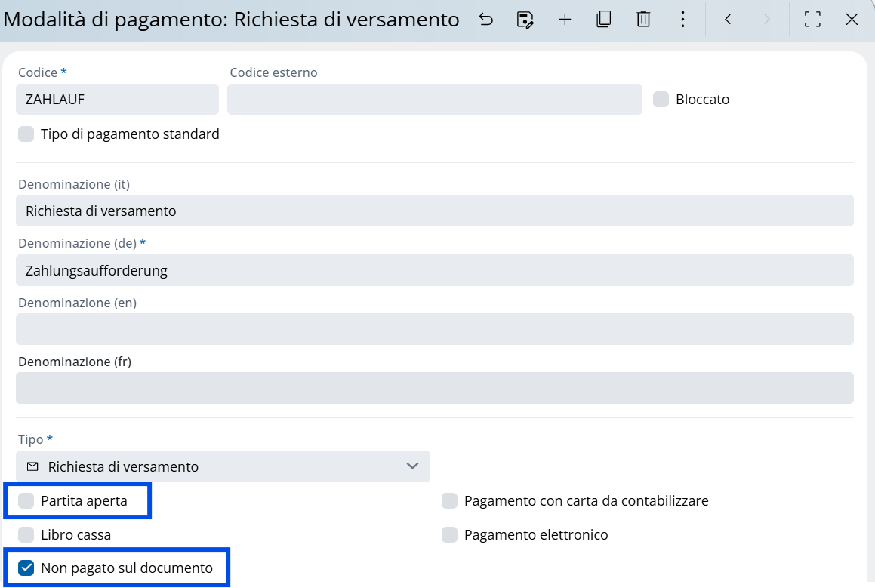Check Tipo di pagamento standard
Viewport: 875px width, 588px height.
coord(26,134)
